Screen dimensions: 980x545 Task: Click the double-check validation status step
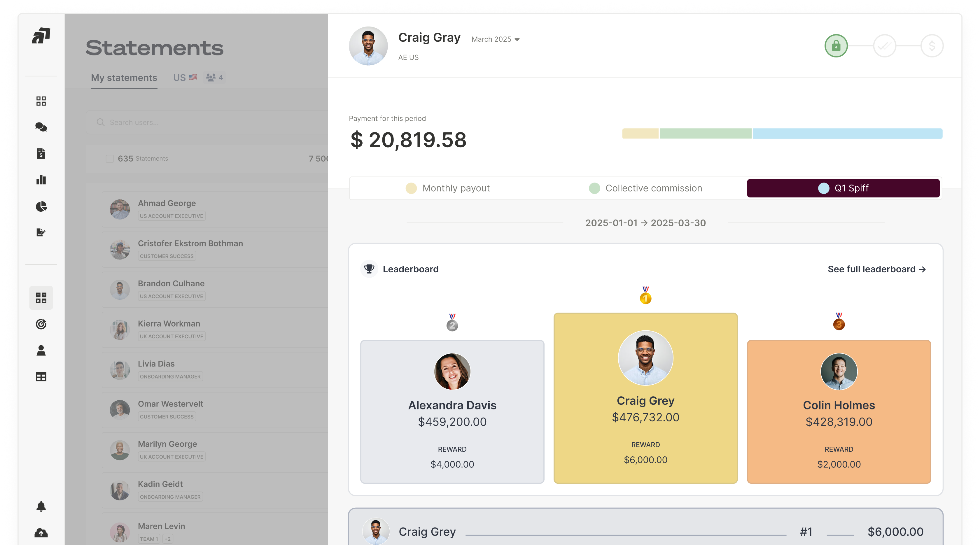884,46
